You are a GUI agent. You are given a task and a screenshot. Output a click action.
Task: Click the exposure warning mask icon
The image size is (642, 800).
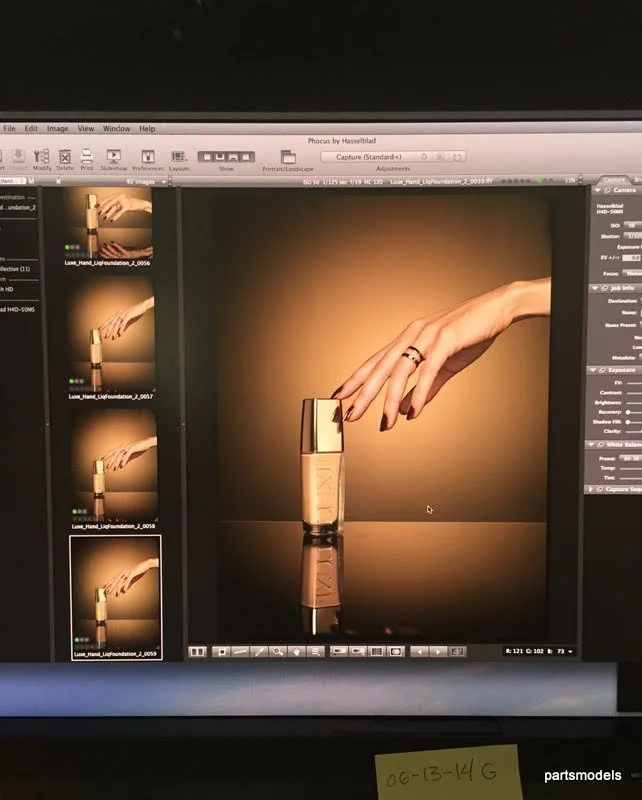[x=396, y=652]
